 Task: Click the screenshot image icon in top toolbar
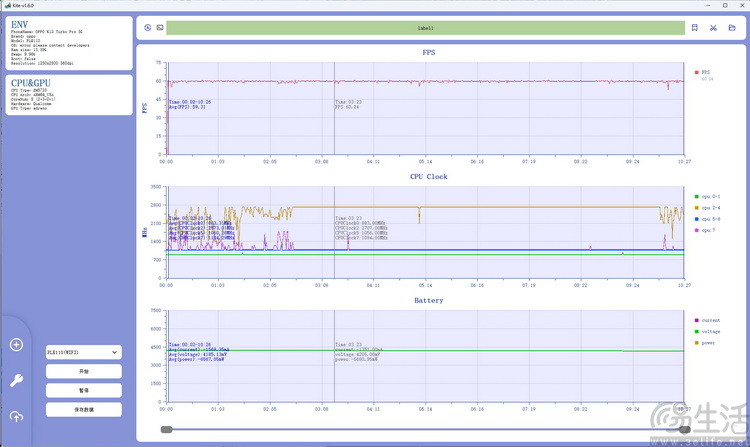[159, 28]
